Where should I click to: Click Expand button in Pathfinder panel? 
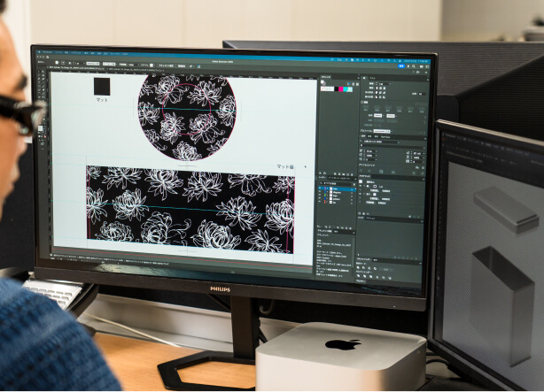[385, 270]
